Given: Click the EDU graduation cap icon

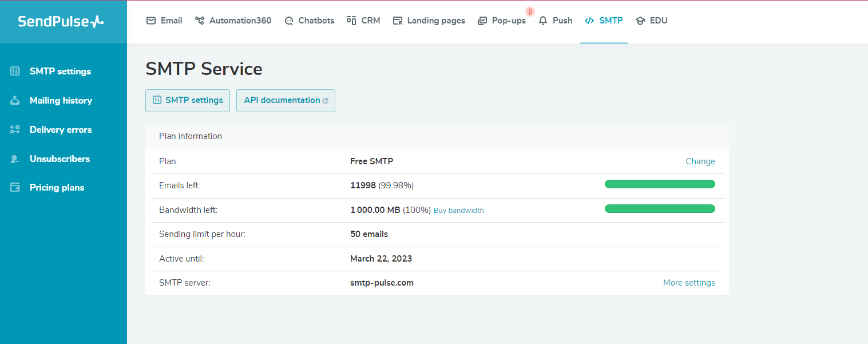Looking at the screenshot, I should click(x=640, y=21).
